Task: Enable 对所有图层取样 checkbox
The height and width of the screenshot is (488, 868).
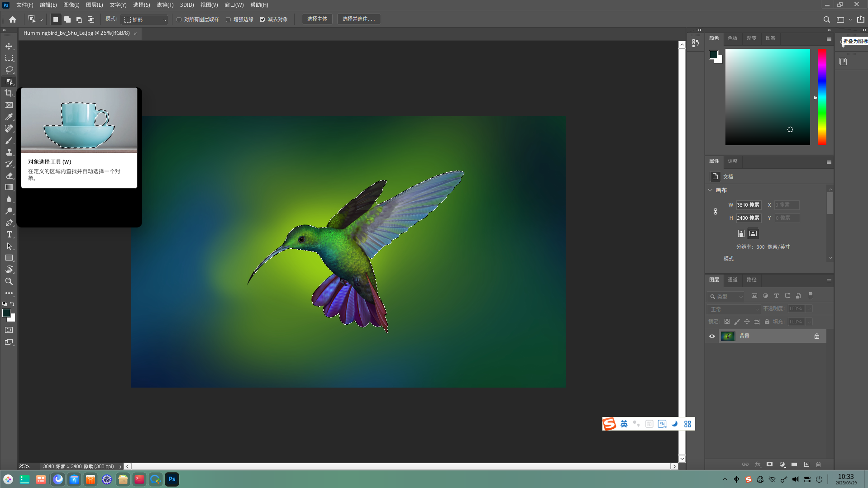Action: pos(179,19)
